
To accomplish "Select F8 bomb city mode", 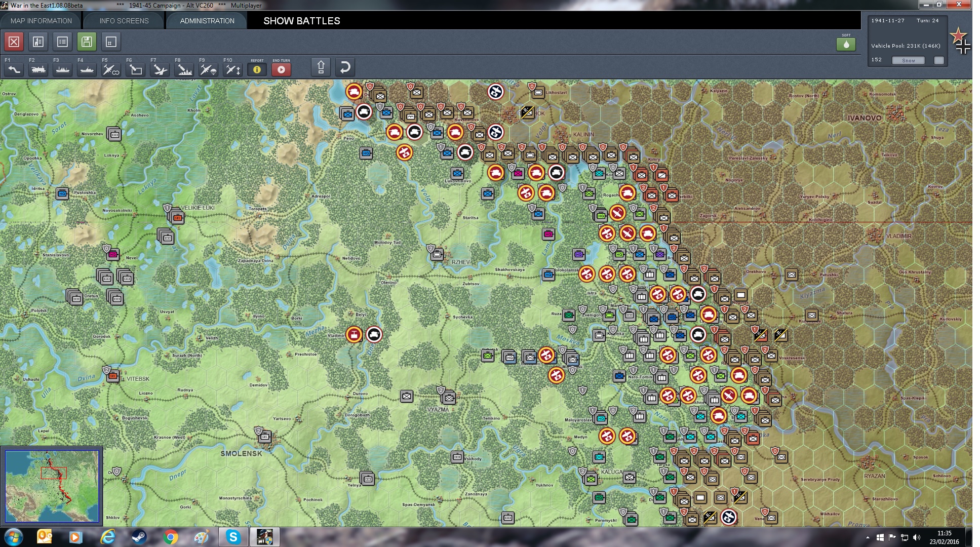I will 184,69.
